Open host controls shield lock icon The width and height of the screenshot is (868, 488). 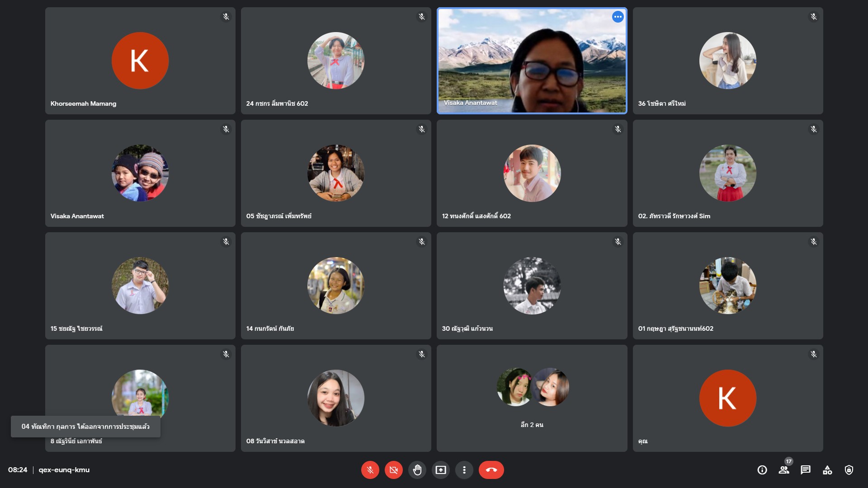tap(849, 470)
